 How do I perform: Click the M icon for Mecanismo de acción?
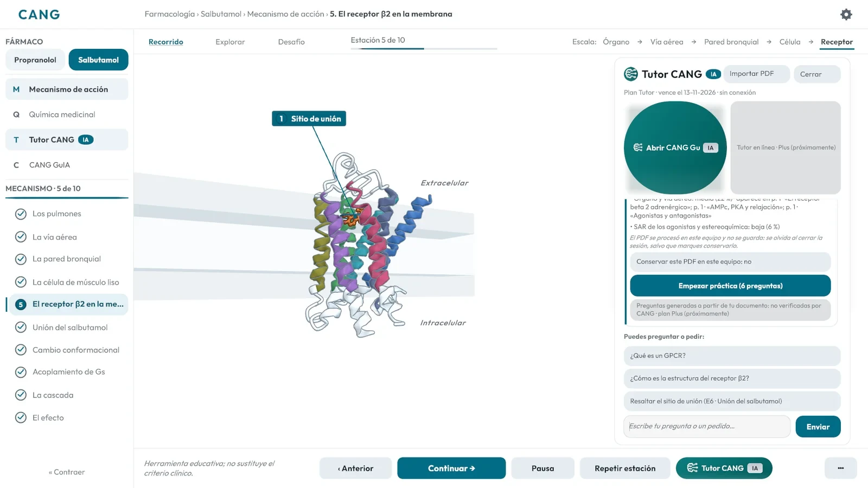(x=16, y=89)
